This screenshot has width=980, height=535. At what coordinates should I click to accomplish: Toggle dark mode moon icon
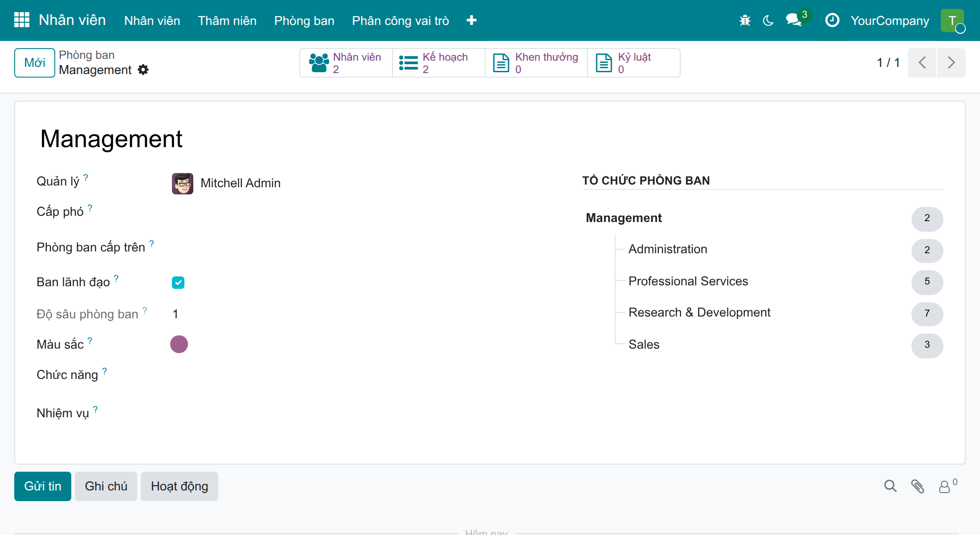click(768, 21)
